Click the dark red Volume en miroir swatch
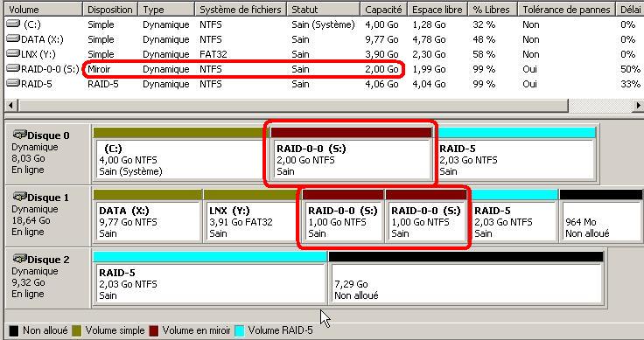Viewport: 644px width, 340px height. 154,330
